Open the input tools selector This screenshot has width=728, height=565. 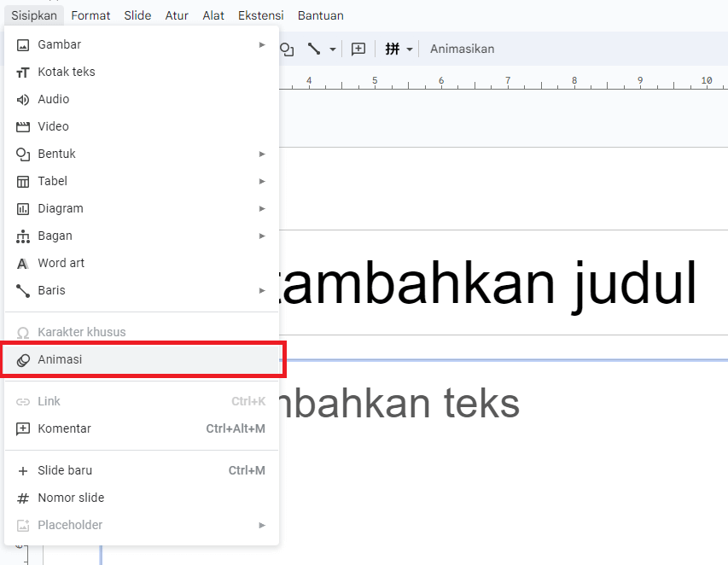click(398, 49)
